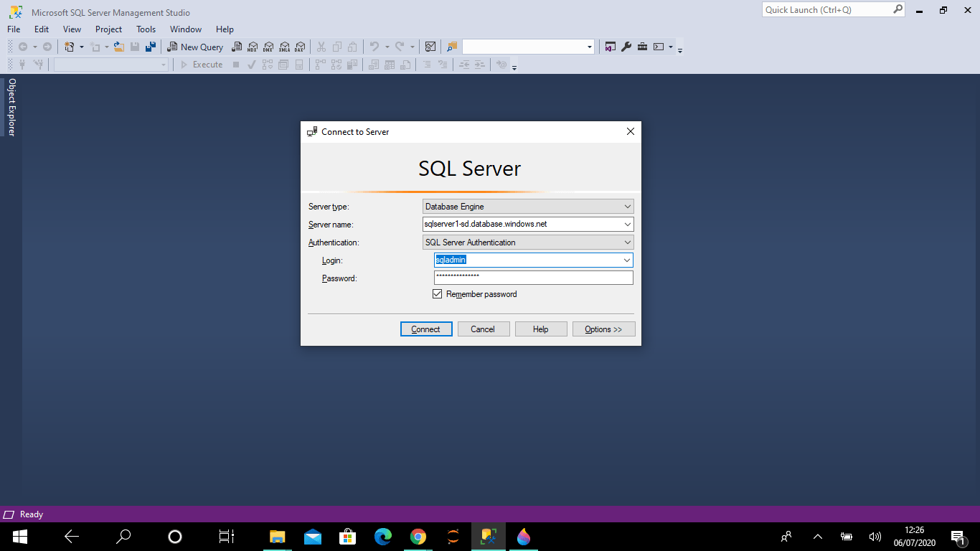Viewport: 980px width, 551px height.
Task: Open the Tools menu
Action: [x=146, y=29]
